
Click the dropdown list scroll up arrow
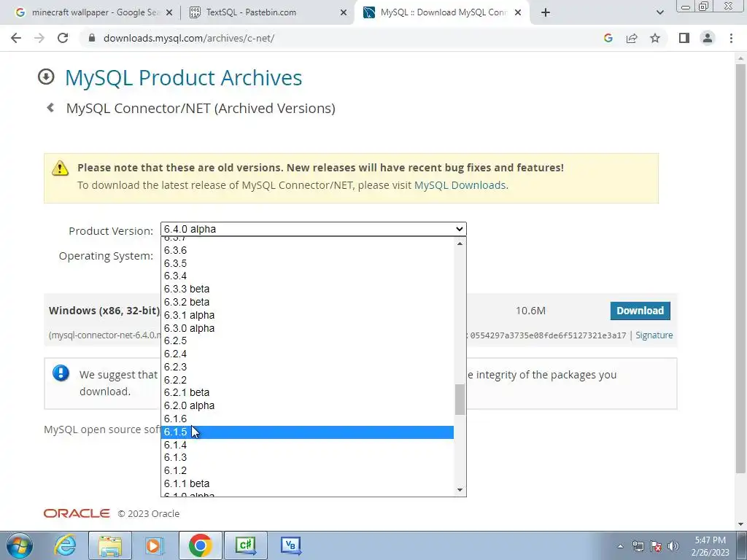[x=460, y=244]
